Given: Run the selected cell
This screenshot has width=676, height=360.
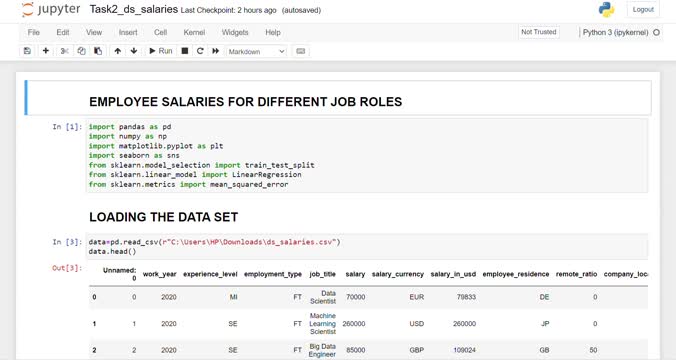Looking at the screenshot, I should (160, 51).
